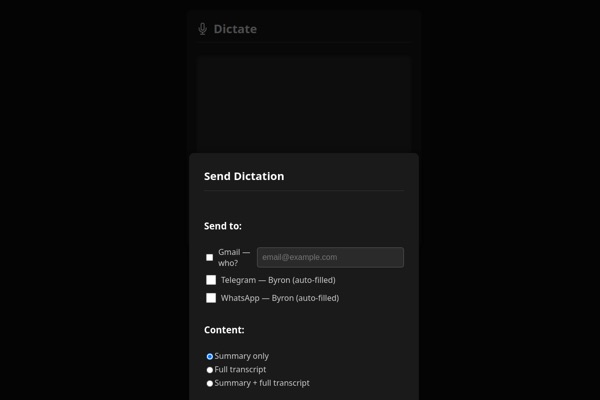Pick the Summary + full transcript radio option
The width and height of the screenshot is (600, 400).
210,383
